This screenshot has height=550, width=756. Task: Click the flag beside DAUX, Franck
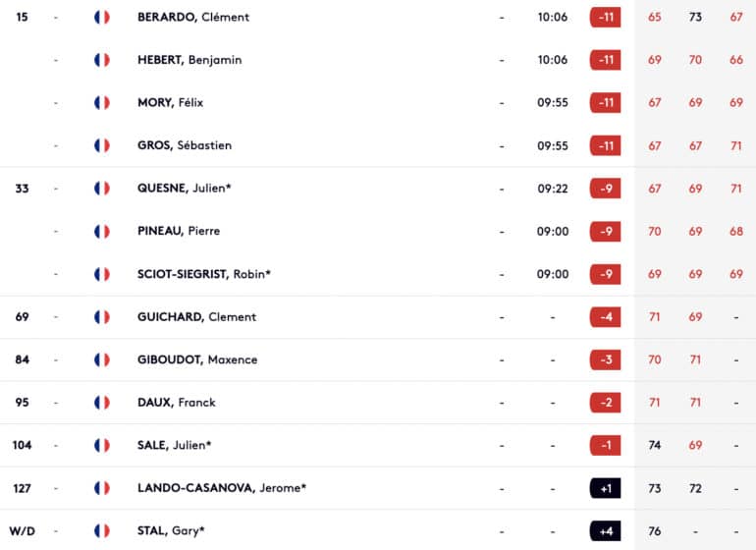pos(102,403)
